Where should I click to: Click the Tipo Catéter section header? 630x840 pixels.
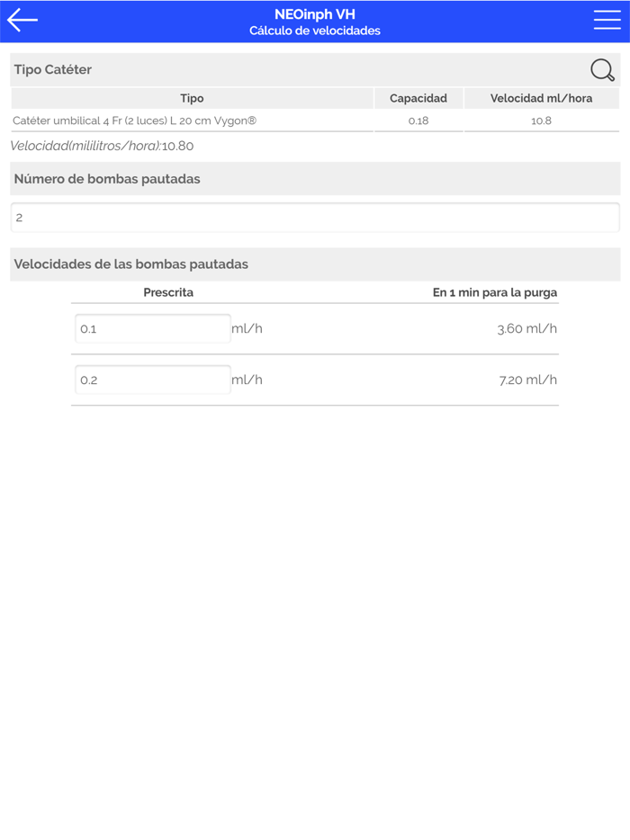coord(53,69)
